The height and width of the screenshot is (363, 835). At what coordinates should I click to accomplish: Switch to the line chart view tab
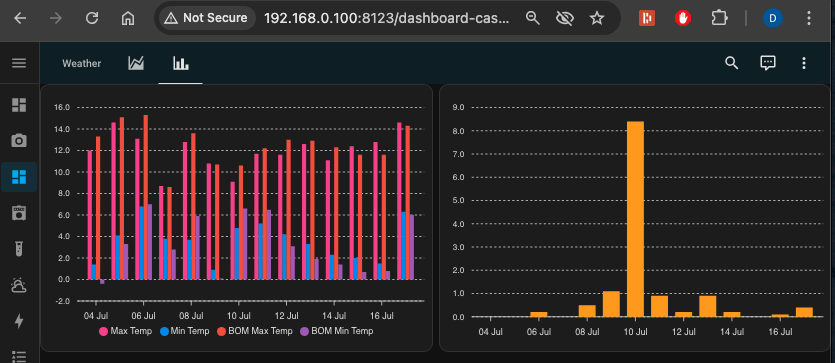click(136, 63)
